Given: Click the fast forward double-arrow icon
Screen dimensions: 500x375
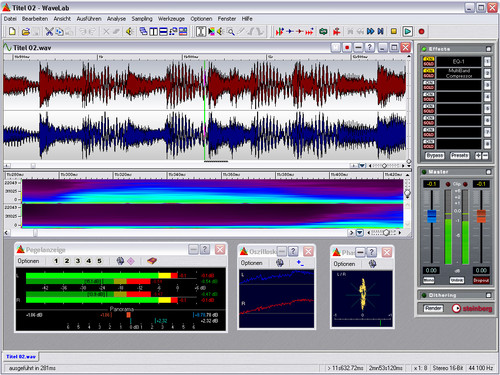Looking at the screenshot, I should (x=370, y=31).
